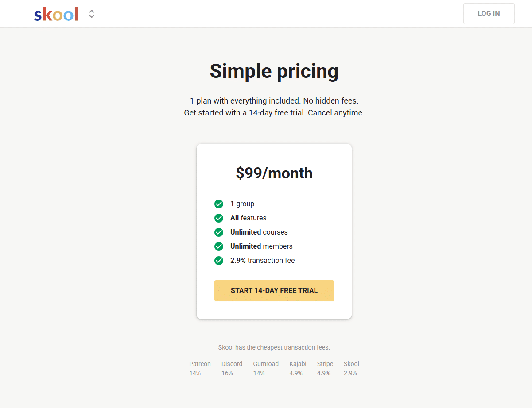This screenshot has height=408, width=532.
Task: Open the group switcher chevron beside logo
Action: [x=92, y=14]
